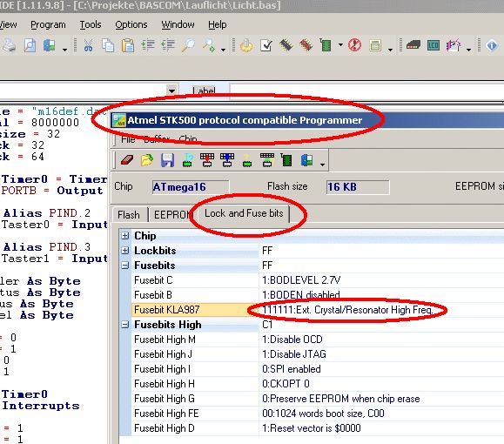504x444 pixels.
Task: Click the red eraser chip icon
Action: coord(127,160)
